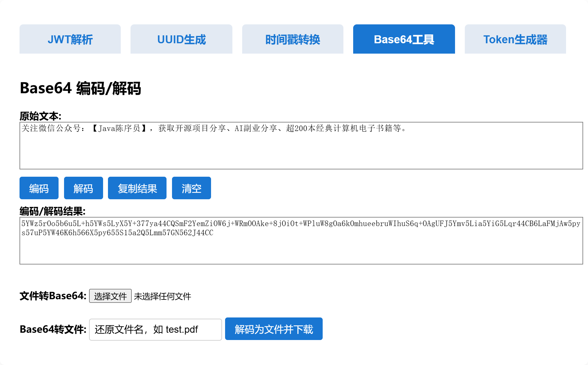Screen dimensions: 588x365
Task: Click the 文件转Base64 label
Action: (x=53, y=296)
